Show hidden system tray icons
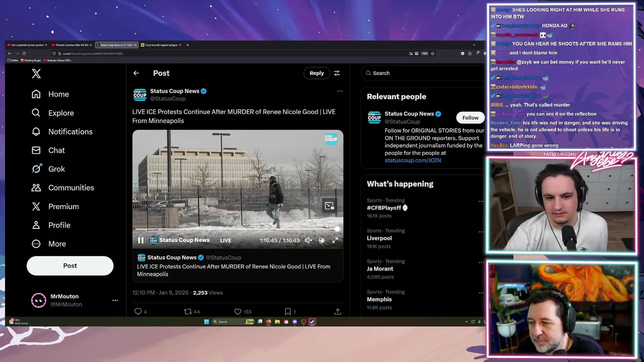644x362 pixels. click(x=466, y=322)
